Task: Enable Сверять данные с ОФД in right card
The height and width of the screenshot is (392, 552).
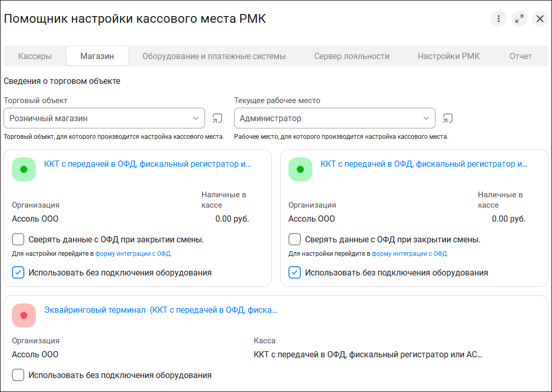Action: 295,240
